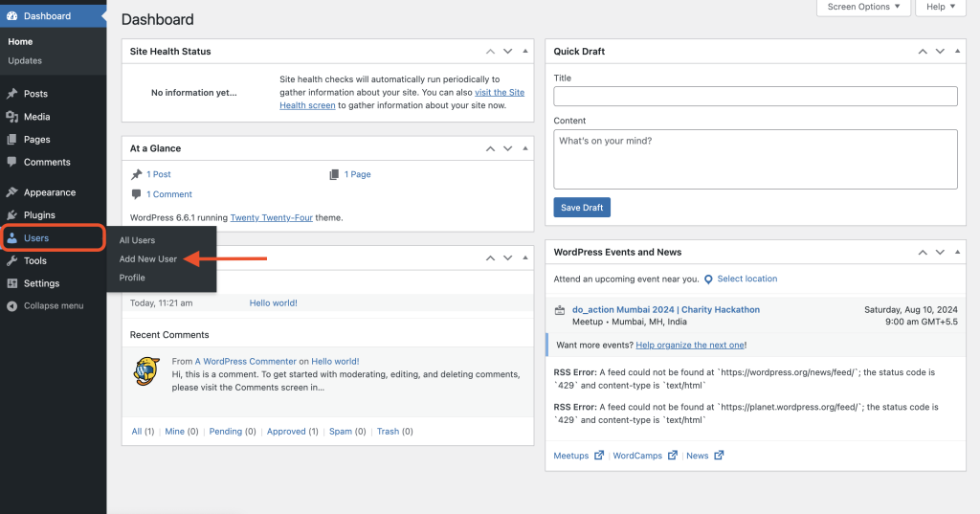Image resolution: width=980 pixels, height=514 pixels.
Task: Move At a Glance panel down
Action: click(x=507, y=148)
